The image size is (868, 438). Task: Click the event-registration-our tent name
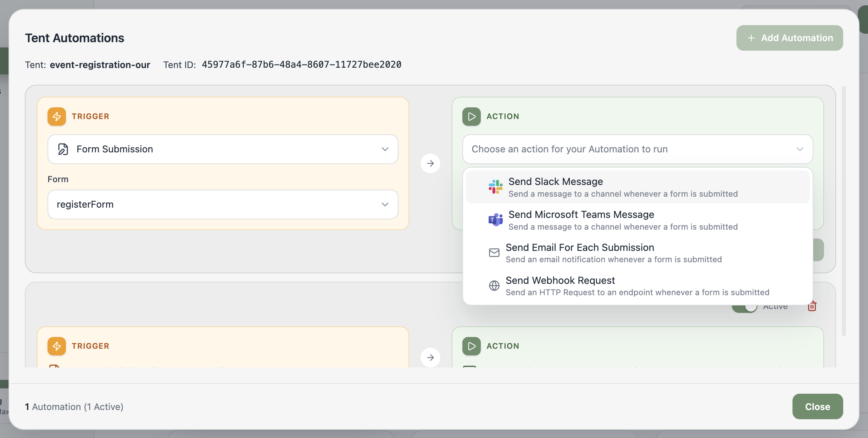coord(100,65)
